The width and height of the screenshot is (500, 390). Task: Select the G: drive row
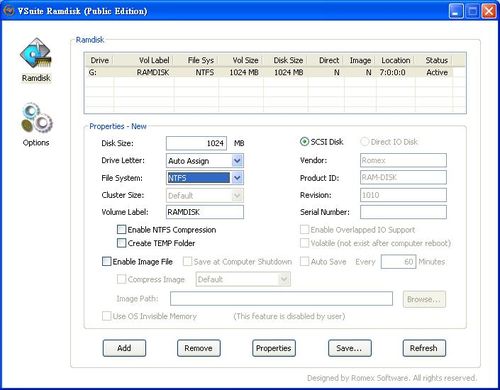[269, 72]
